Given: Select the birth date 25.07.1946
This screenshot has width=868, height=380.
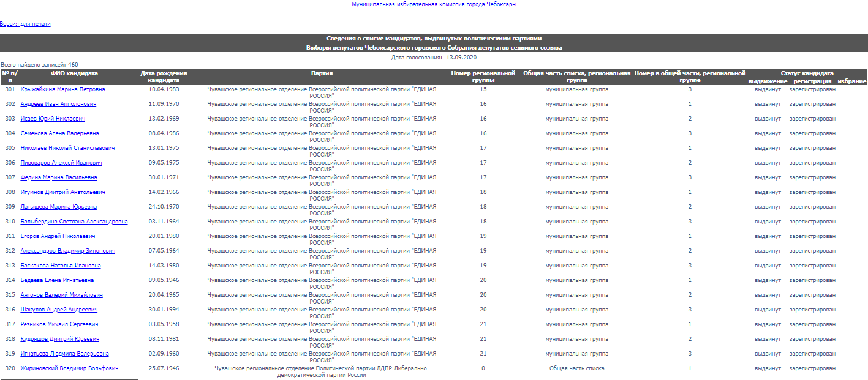Looking at the screenshot, I should click(x=164, y=368).
